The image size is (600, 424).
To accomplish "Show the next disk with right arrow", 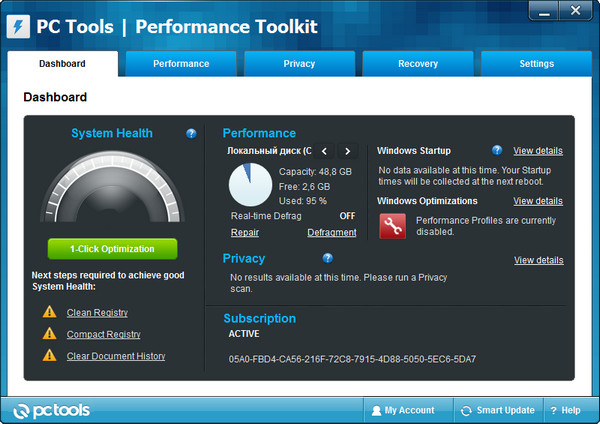I will coord(347,151).
